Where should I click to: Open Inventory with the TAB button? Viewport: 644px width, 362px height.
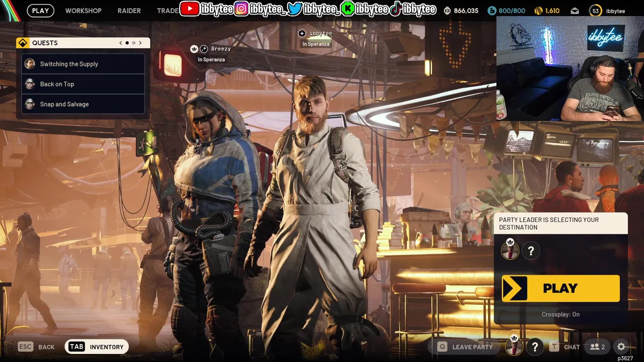[97, 346]
